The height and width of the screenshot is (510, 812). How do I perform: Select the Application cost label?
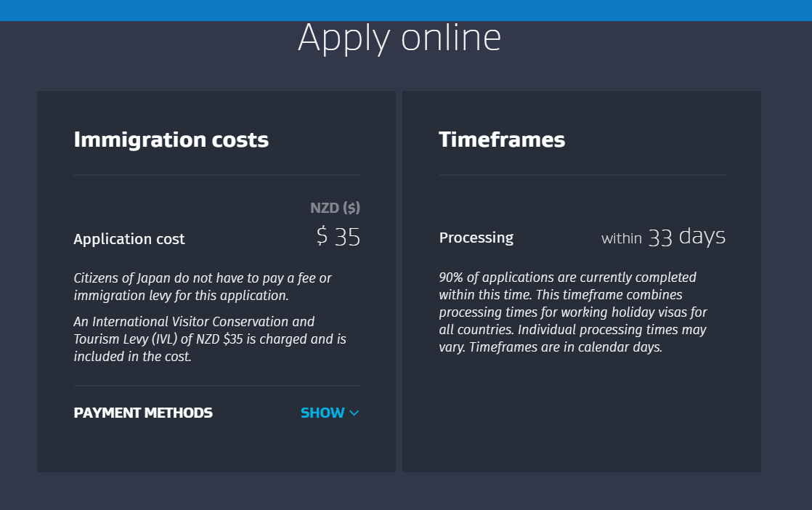tap(129, 239)
